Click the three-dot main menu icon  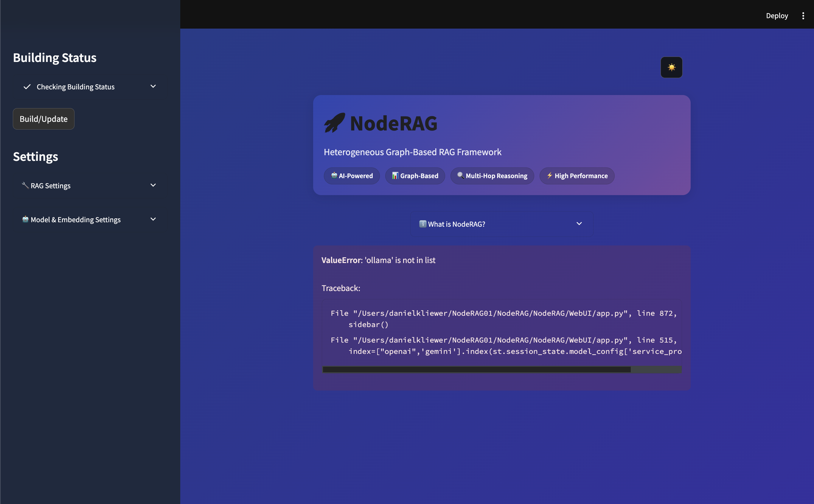[803, 16]
